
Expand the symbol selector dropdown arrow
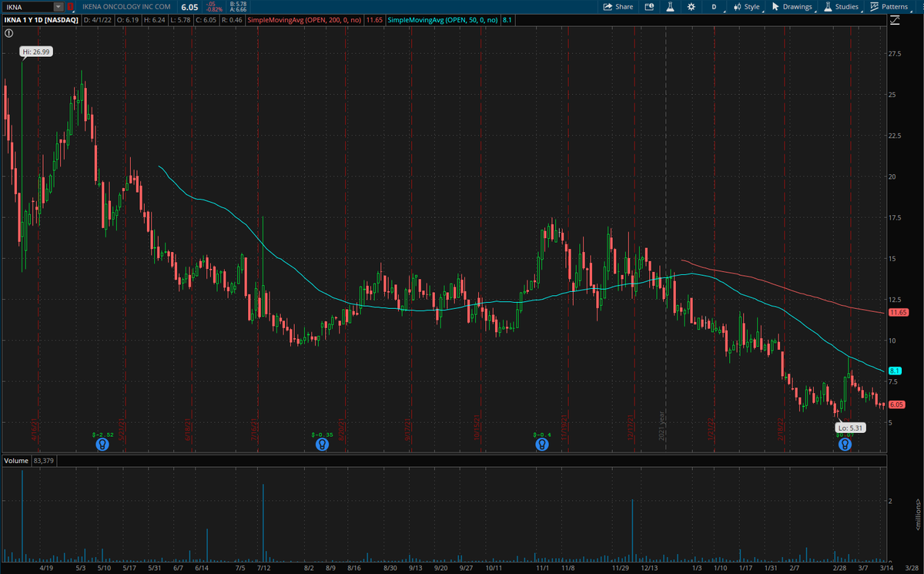pyautogui.click(x=59, y=6)
